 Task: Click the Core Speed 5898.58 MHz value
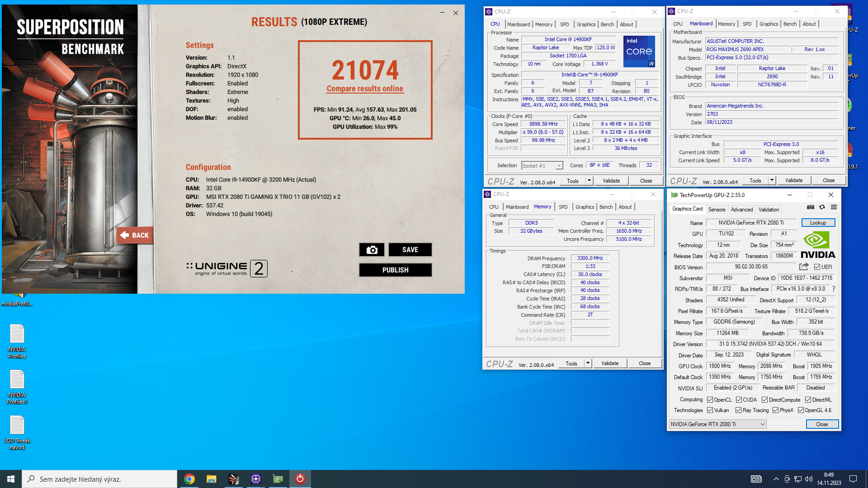543,124
